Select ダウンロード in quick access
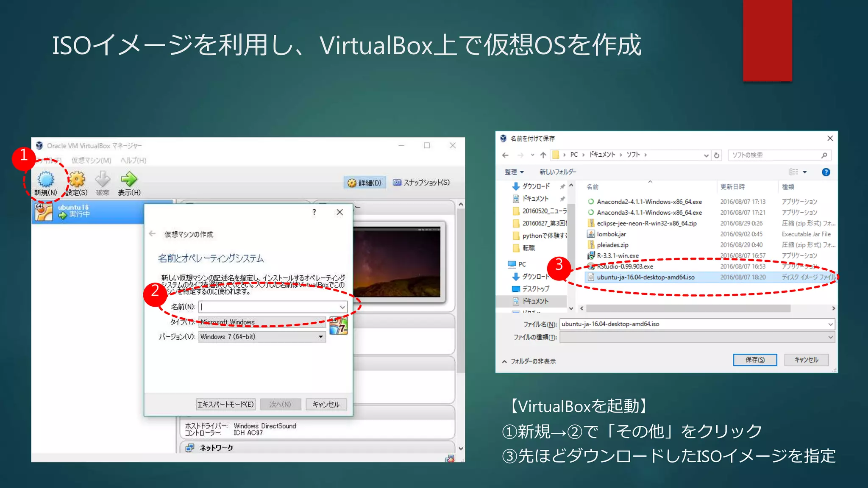The image size is (868, 488). pos(535,186)
